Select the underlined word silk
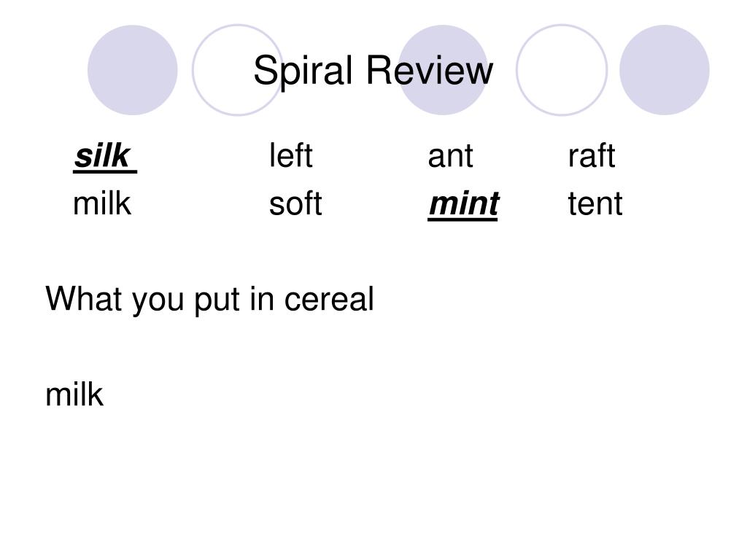 coord(104,156)
